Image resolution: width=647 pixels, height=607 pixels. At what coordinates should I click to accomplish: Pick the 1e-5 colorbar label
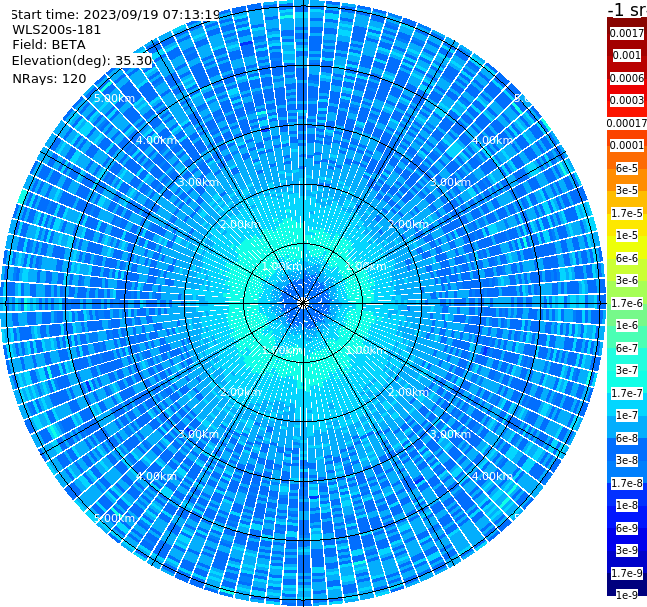pos(627,235)
